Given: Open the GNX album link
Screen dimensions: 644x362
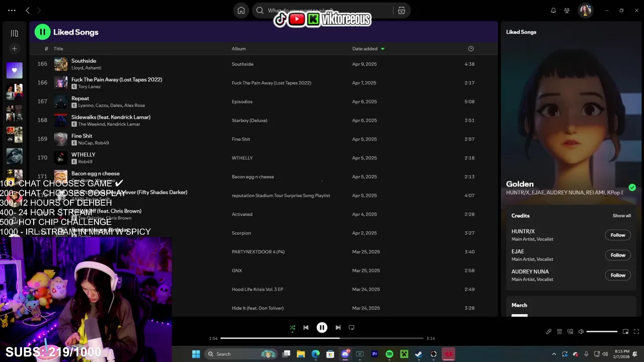Looking at the screenshot, I should pyautogui.click(x=237, y=270).
